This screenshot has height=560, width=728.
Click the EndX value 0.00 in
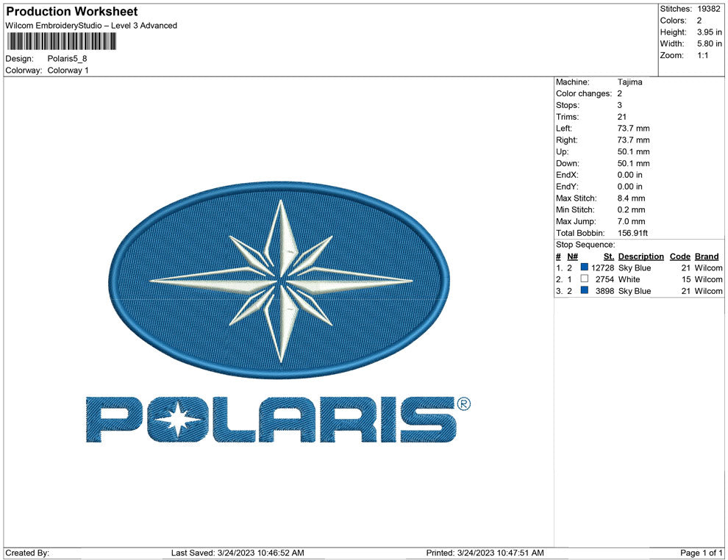coord(629,175)
